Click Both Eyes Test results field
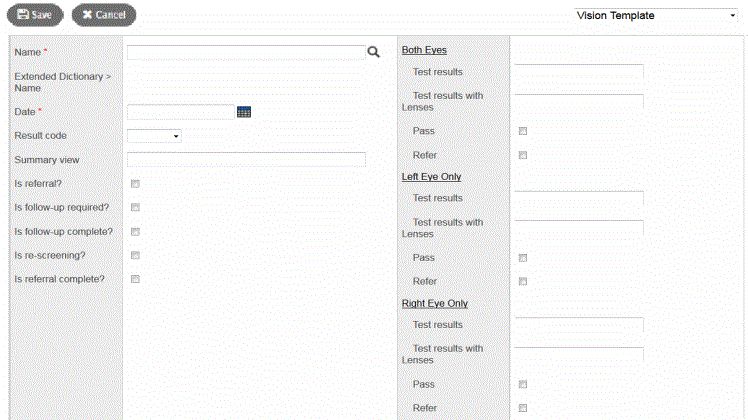 (x=579, y=72)
